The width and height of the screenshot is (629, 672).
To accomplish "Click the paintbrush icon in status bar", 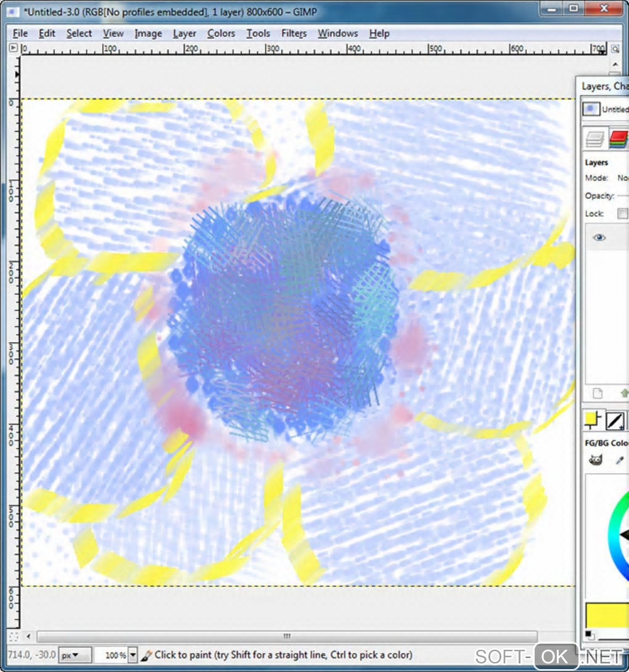I will [147, 655].
